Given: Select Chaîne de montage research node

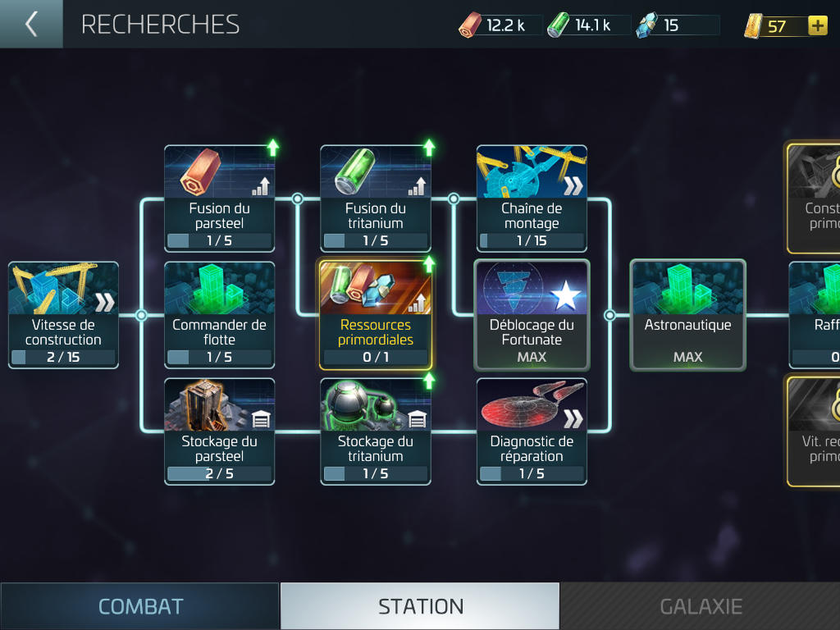Looking at the screenshot, I should (x=532, y=199).
